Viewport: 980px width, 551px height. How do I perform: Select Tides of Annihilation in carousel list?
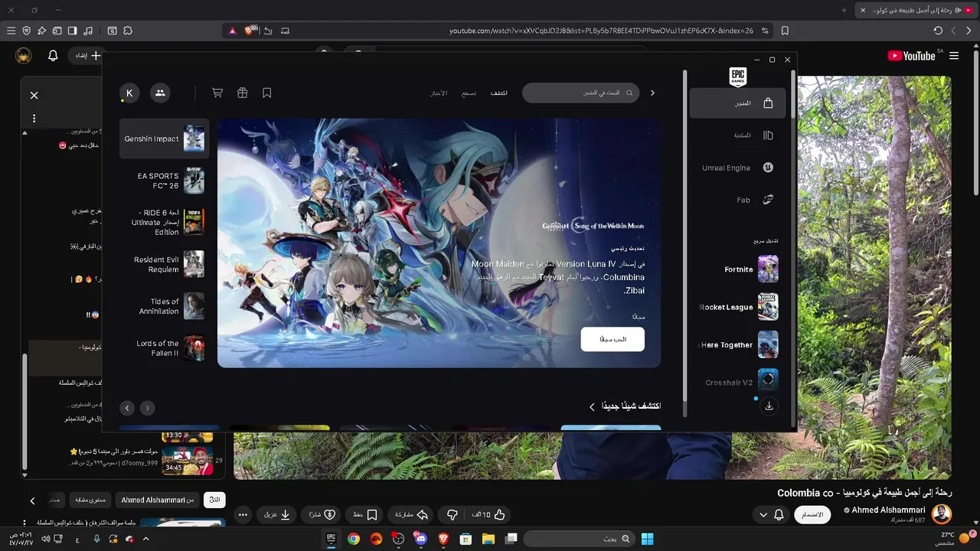(164, 306)
